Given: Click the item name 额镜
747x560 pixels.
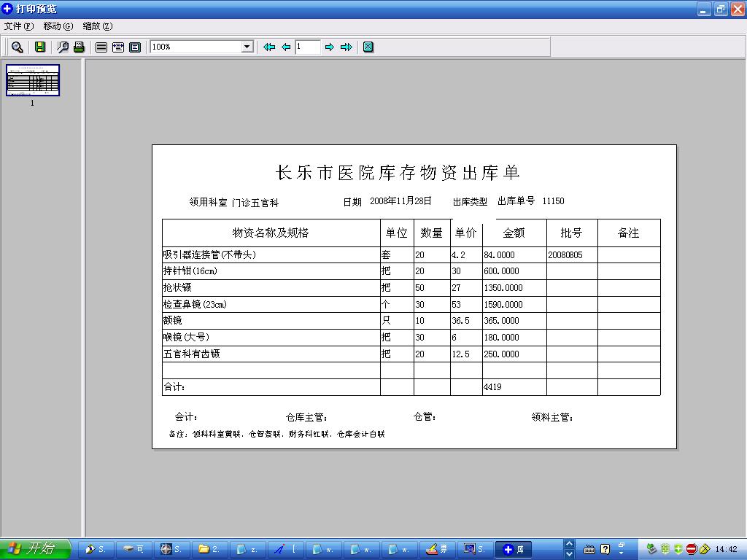Looking at the screenshot, I should tap(172, 321).
